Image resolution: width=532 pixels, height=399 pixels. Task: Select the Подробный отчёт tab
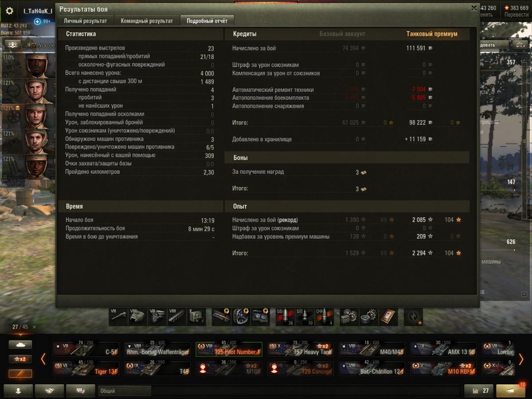click(207, 21)
